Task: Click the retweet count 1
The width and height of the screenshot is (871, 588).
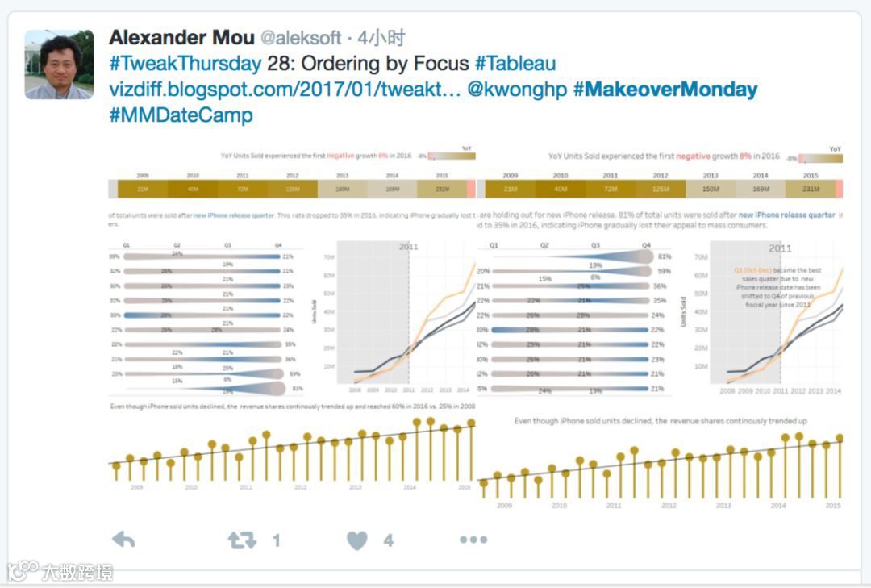Action: tap(277, 540)
